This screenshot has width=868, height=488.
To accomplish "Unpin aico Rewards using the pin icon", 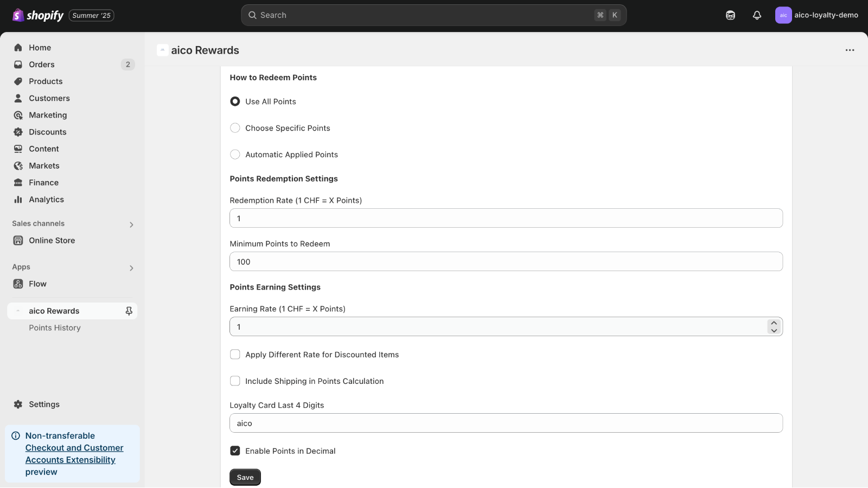I will pyautogui.click(x=129, y=311).
